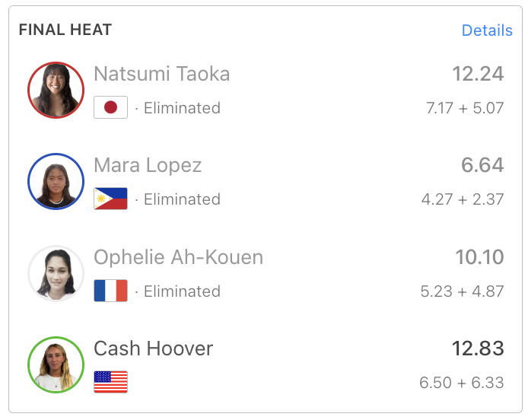Click the 6.50 + 6.33 wave scores
The image size is (528, 420).
pos(462,383)
